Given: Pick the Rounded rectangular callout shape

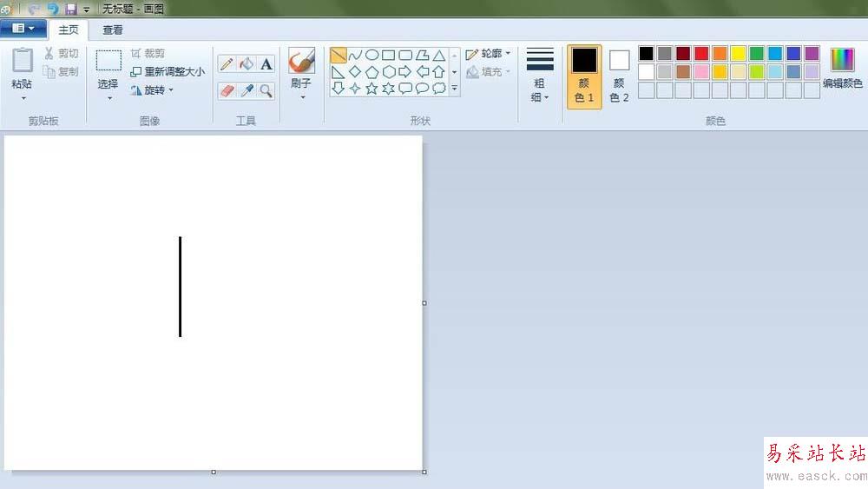Looking at the screenshot, I should pos(405,88).
